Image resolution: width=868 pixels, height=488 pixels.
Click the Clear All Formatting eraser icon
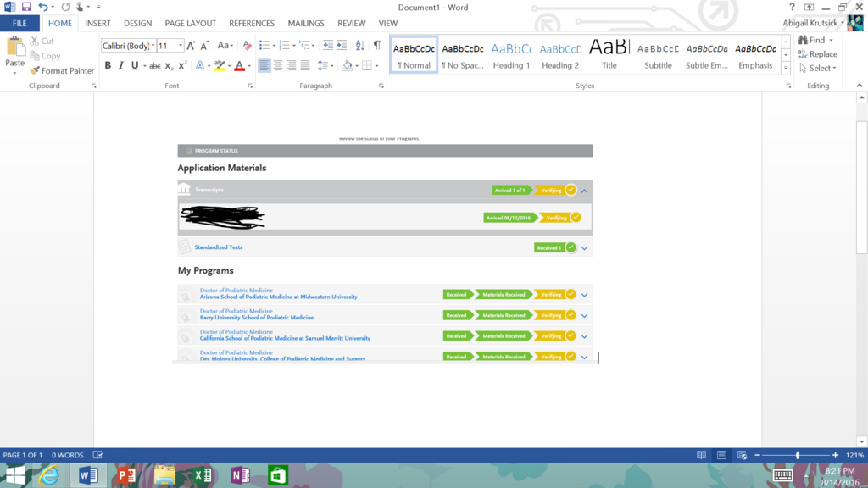247,45
